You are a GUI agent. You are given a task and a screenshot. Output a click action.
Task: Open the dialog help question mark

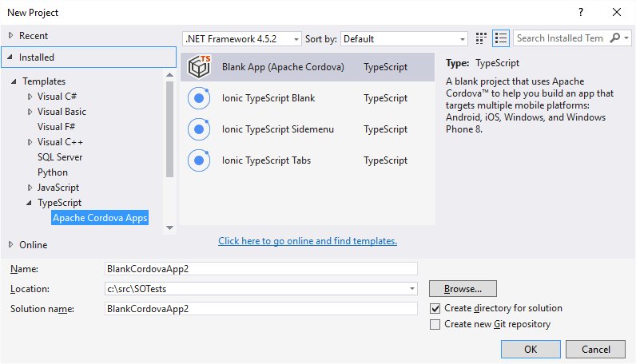[580, 12]
